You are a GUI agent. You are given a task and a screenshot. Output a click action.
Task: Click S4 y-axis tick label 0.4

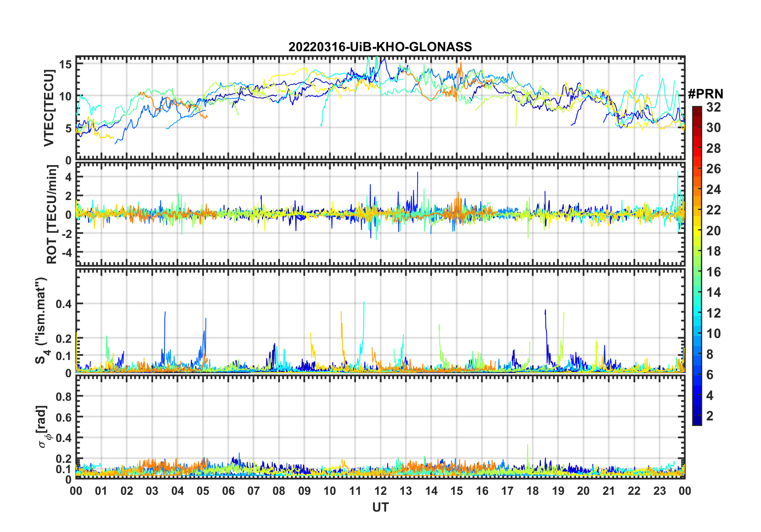coord(63,304)
